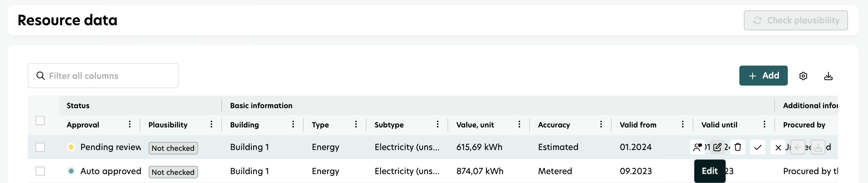Click Not checked badge in Pending review row

click(x=173, y=148)
